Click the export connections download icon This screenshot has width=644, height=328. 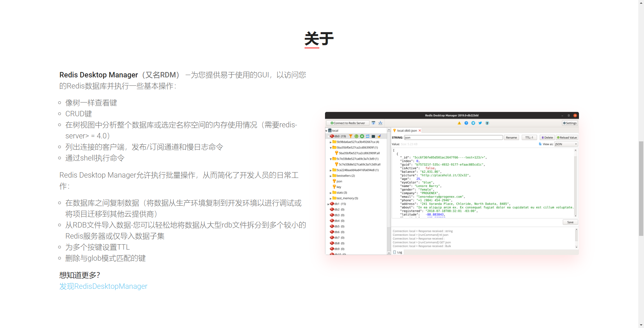pyautogui.click(x=380, y=123)
